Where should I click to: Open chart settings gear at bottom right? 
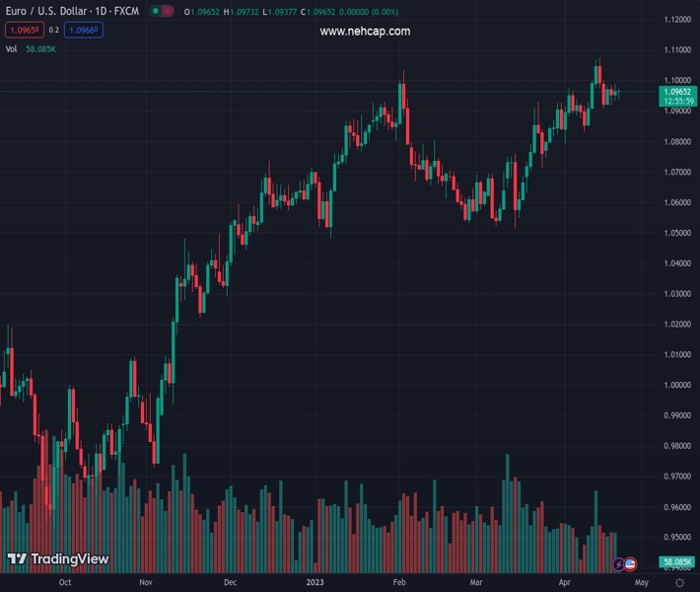[679, 583]
